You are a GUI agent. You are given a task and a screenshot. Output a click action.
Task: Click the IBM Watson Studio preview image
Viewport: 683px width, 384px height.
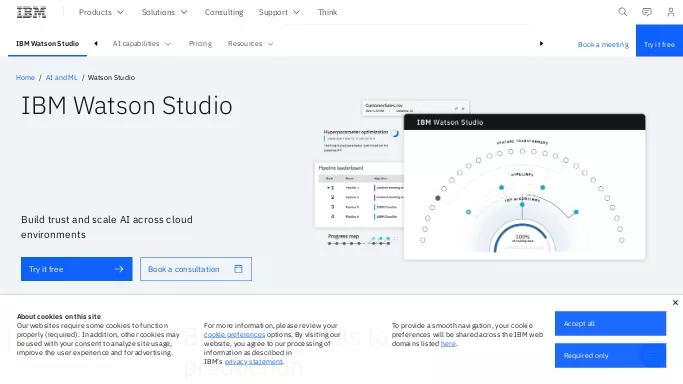524,187
